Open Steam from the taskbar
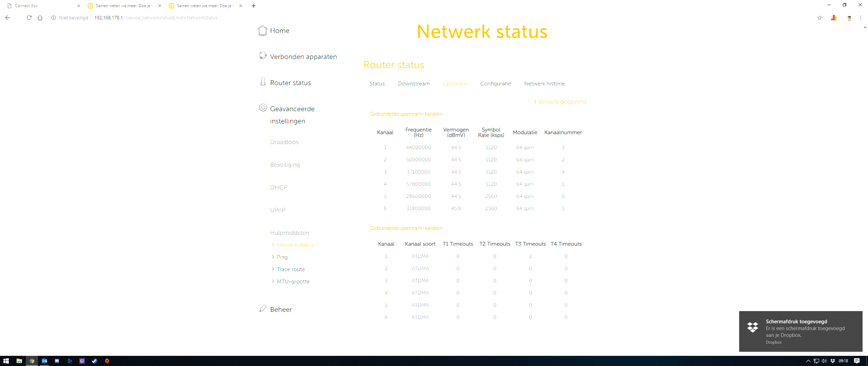The width and height of the screenshot is (868, 366). [x=94, y=361]
